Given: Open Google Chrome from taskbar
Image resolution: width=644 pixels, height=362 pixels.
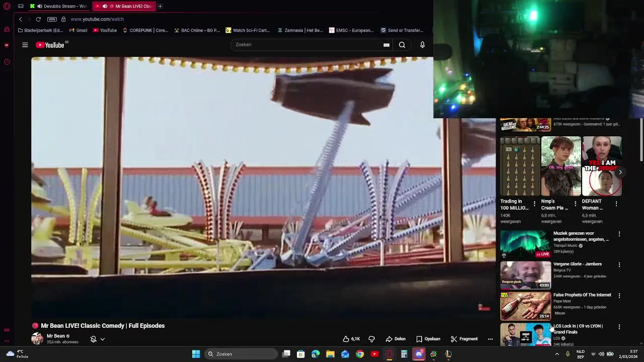Looking at the screenshot, I should [360, 354].
